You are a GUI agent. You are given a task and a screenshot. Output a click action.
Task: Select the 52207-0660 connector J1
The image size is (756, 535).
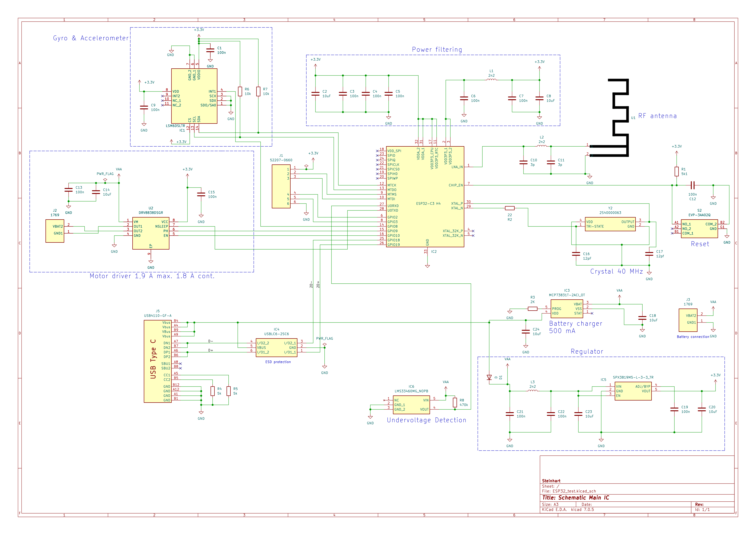click(281, 186)
